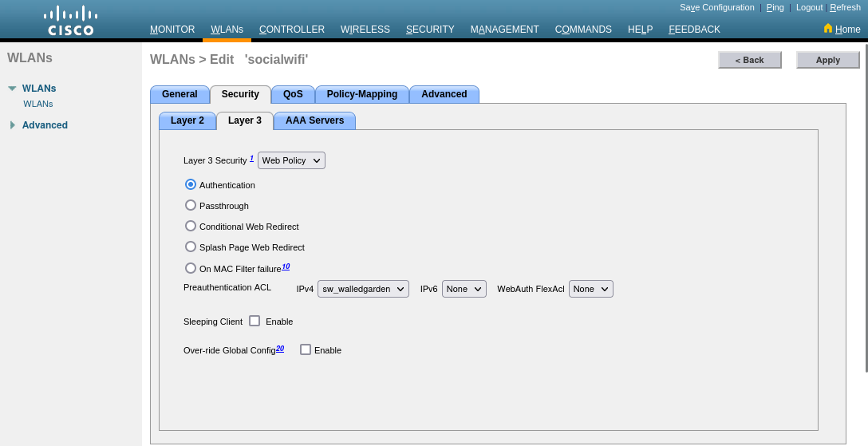The height and width of the screenshot is (446, 868).
Task: Open the SECURITY menu
Action: click(x=430, y=30)
